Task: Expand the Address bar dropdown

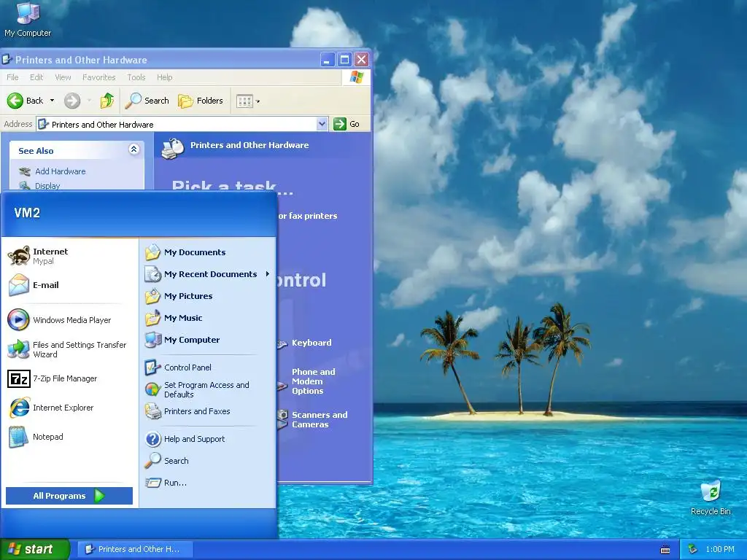Action: point(322,124)
